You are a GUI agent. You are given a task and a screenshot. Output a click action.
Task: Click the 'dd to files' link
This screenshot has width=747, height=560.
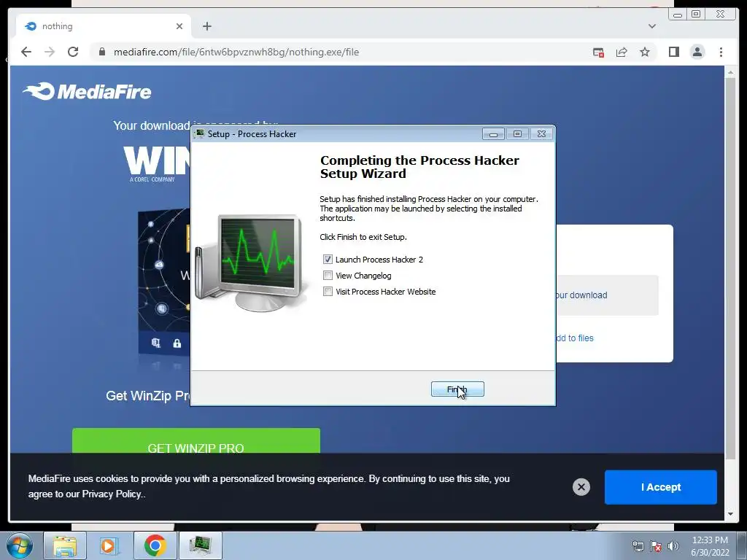point(575,338)
